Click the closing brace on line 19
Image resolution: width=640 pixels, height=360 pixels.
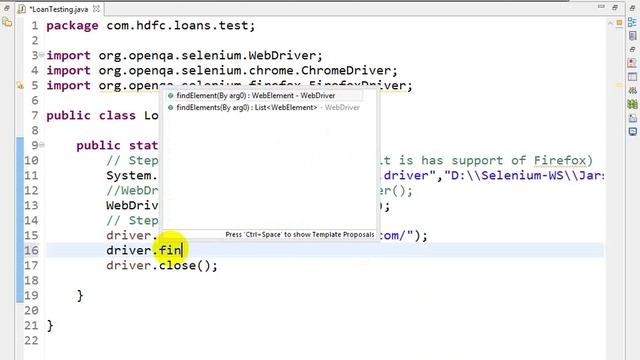(x=80, y=295)
